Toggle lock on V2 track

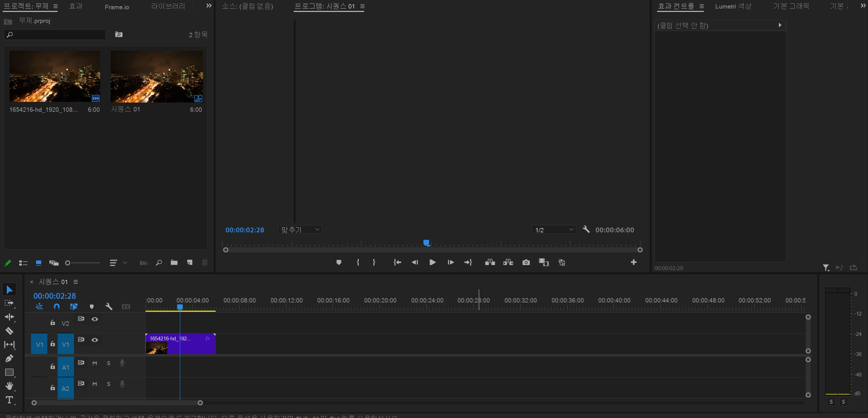[52, 323]
